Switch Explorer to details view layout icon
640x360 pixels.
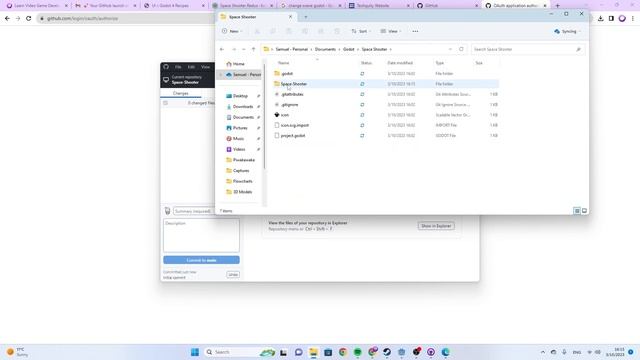(x=577, y=211)
